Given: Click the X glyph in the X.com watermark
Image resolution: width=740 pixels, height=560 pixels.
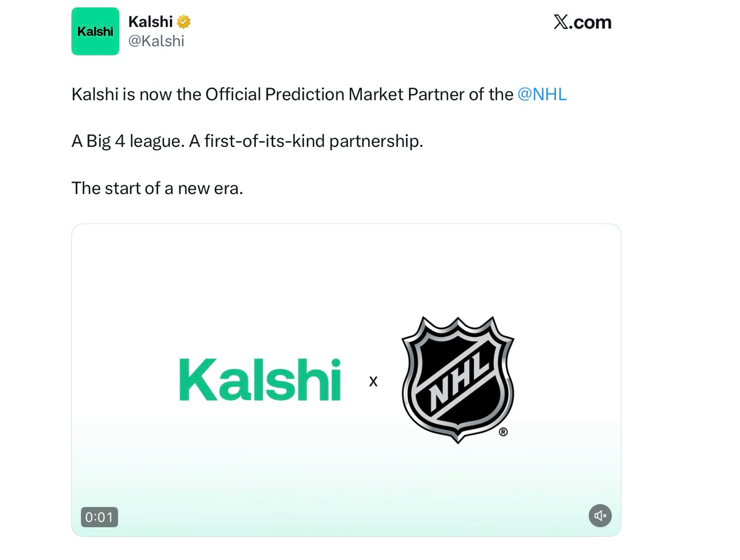Looking at the screenshot, I should coord(560,22).
